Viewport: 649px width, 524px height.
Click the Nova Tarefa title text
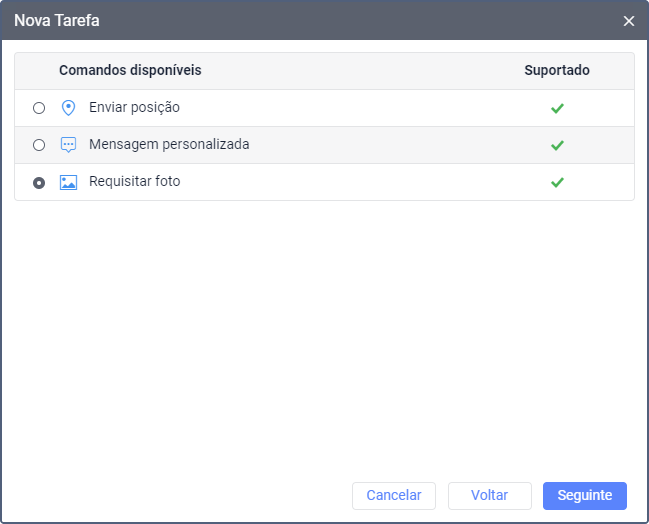[57, 21]
